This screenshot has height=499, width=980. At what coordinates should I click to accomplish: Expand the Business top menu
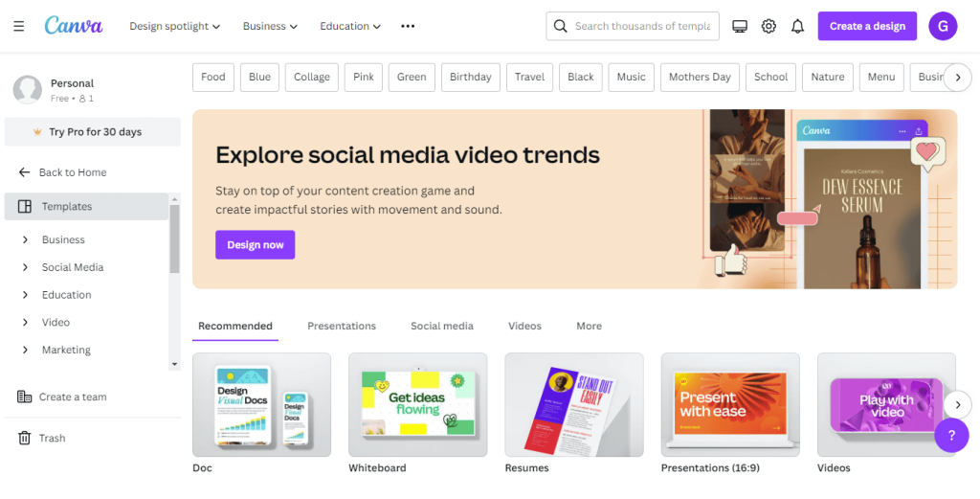point(270,26)
